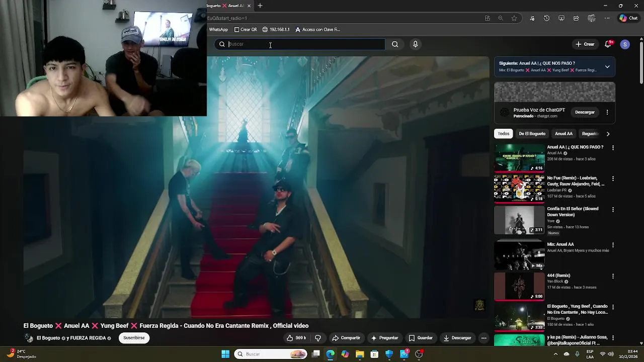Open the 444 (Remix) video title
644x362 pixels.
click(558, 276)
